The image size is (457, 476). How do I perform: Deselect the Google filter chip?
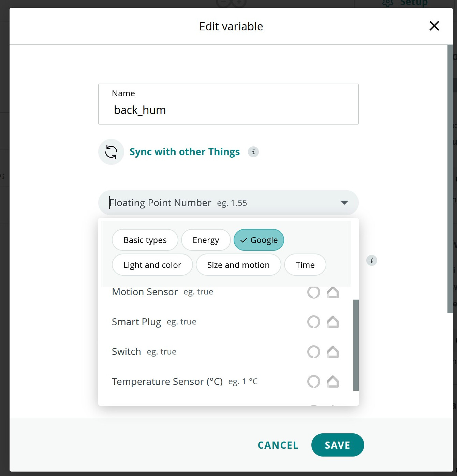click(259, 240)
